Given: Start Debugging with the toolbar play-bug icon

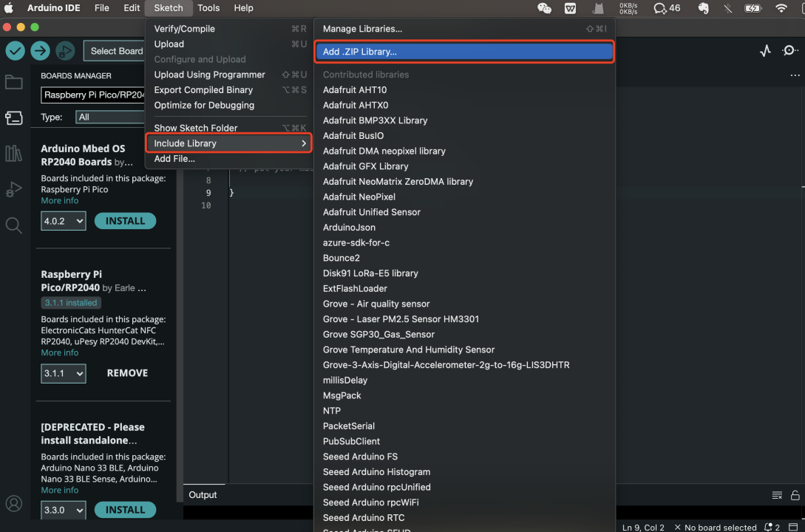Looking at the screenshot, I should tap(65, 51).
